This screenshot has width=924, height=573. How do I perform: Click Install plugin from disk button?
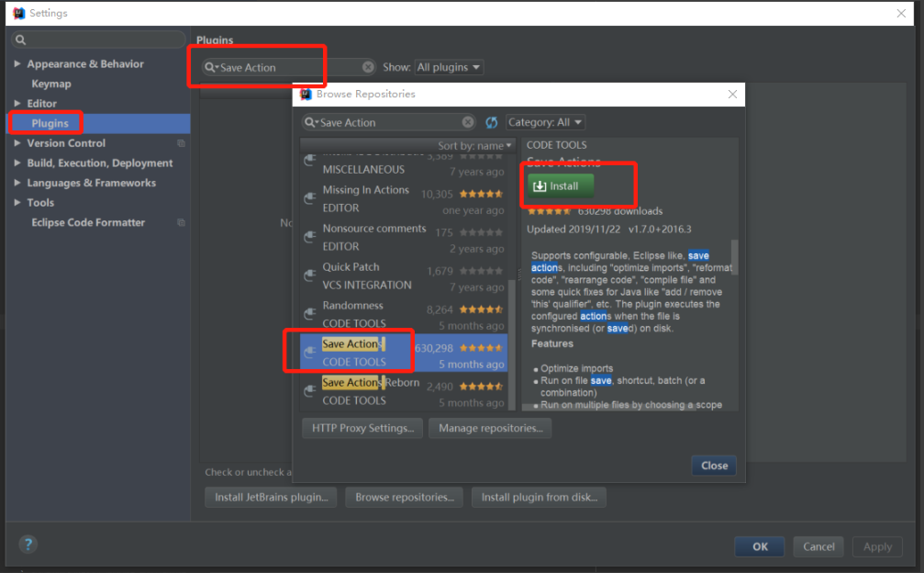540,497
